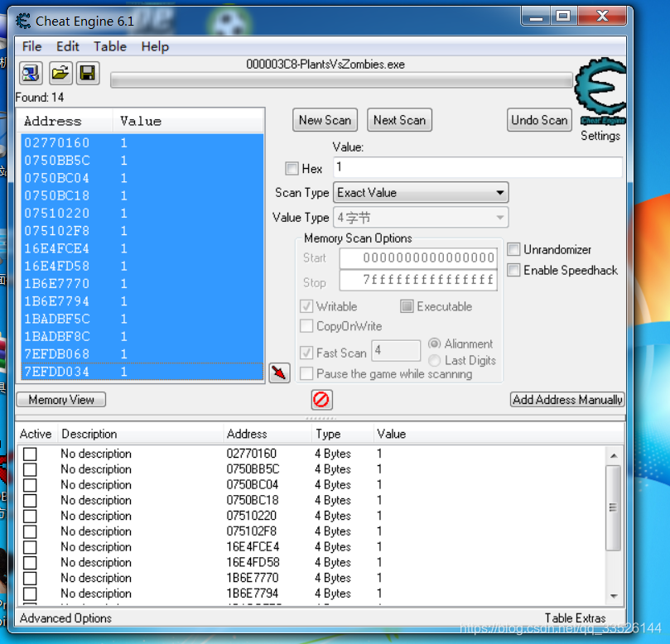Viewport: 670px width, 644px height.
Task: Select found address 02770160
Action: [142, 142]
